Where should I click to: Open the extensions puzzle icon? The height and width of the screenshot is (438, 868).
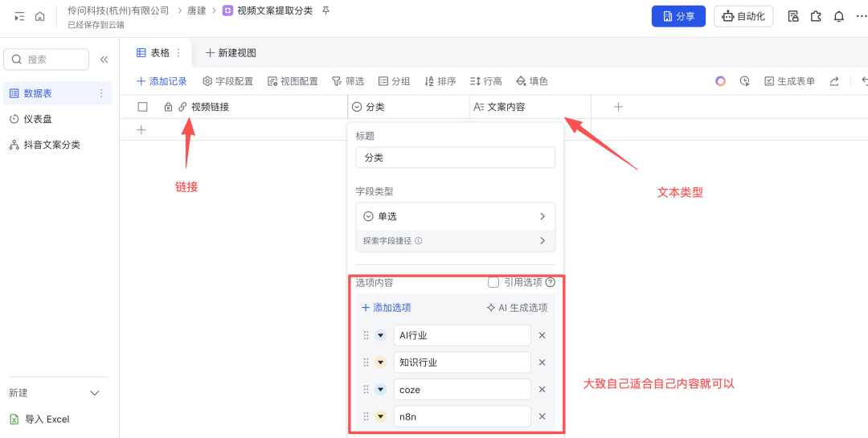816,16
